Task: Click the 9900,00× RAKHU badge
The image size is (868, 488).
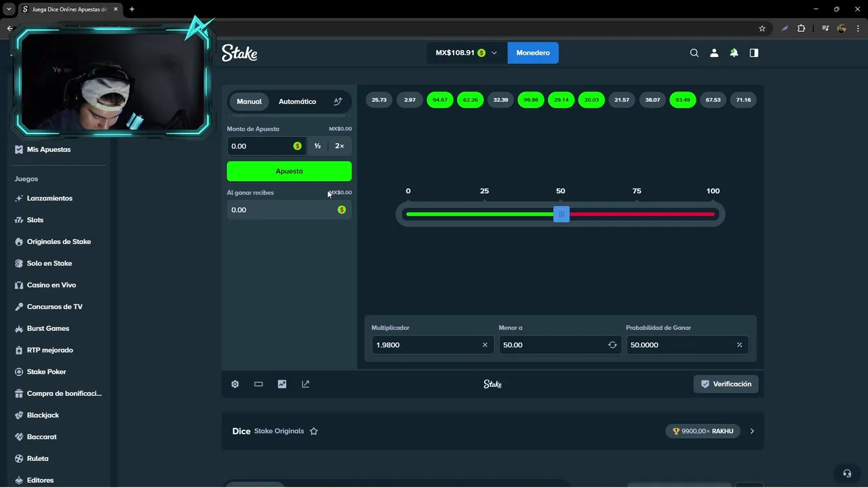Action: (x=703, y=431)
